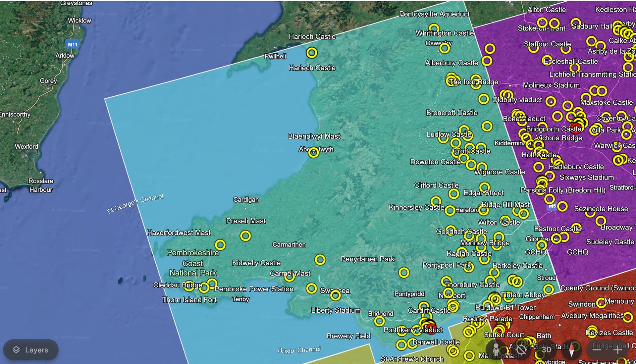Click the Wexford city label
Screen dimensions: 636x364
click(26, 146)
